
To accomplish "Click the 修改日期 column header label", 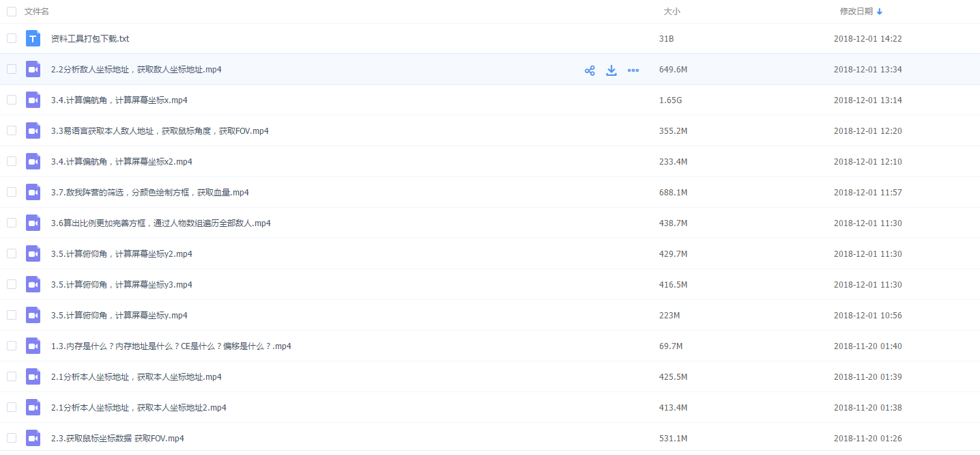I will pos(856,12).
